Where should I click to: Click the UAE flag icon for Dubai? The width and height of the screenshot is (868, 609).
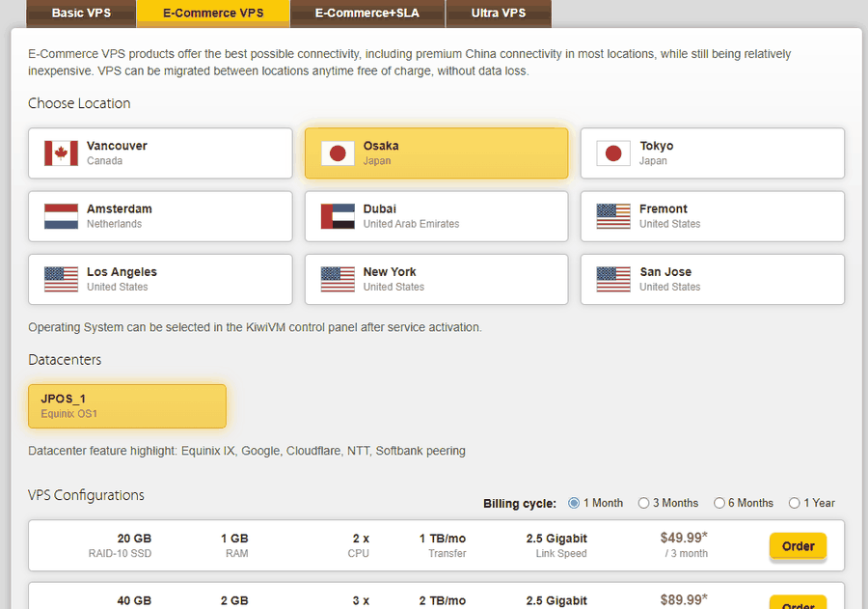coord(338,216)
